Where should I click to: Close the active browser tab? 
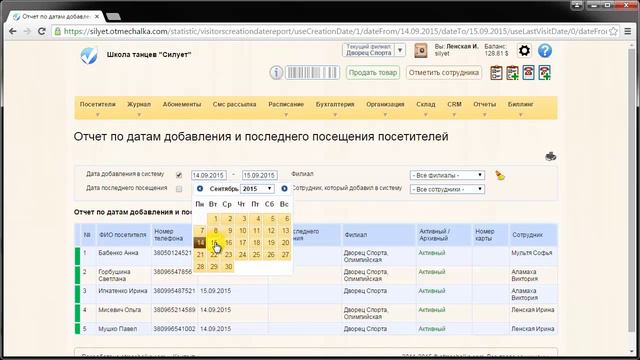[x=97, y=17]
